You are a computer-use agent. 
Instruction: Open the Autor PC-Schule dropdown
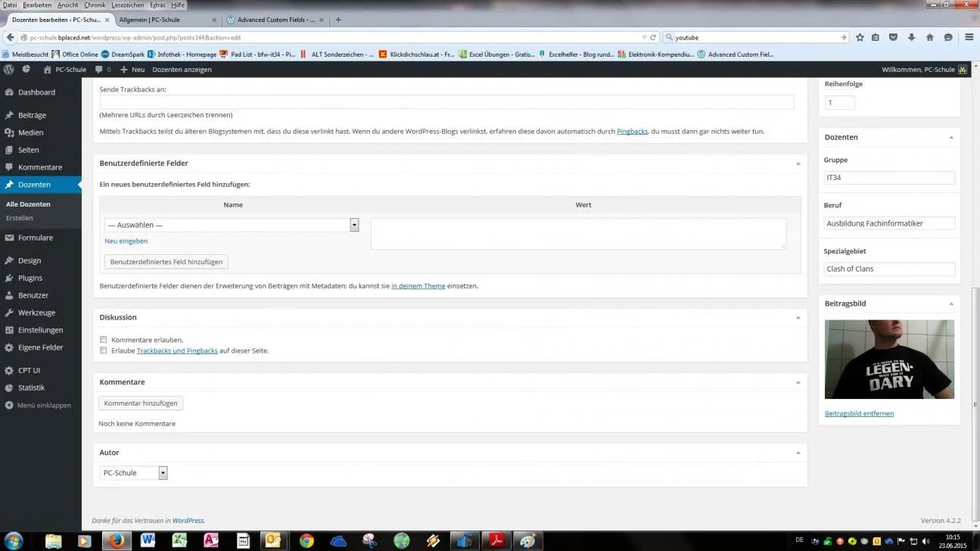[134, 473]
